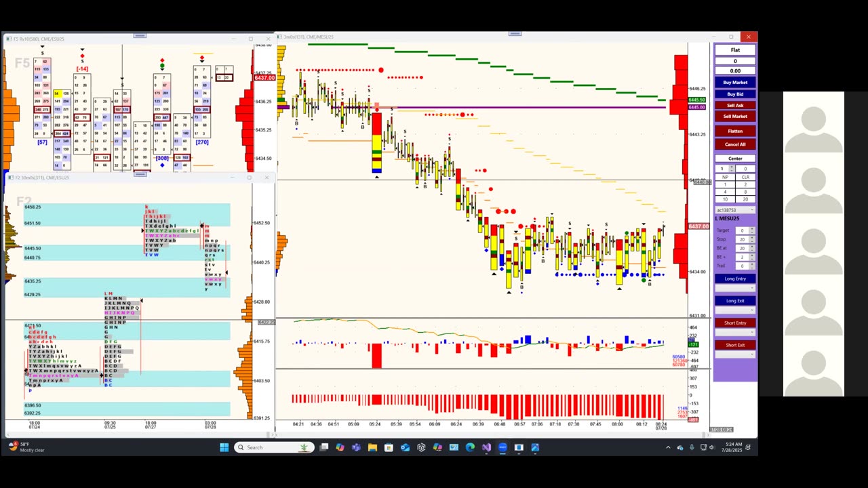Image resolution: width=868 pixels, height=488 pixels.
Task: Adjust the Stop value stepper
Action: 752,239
